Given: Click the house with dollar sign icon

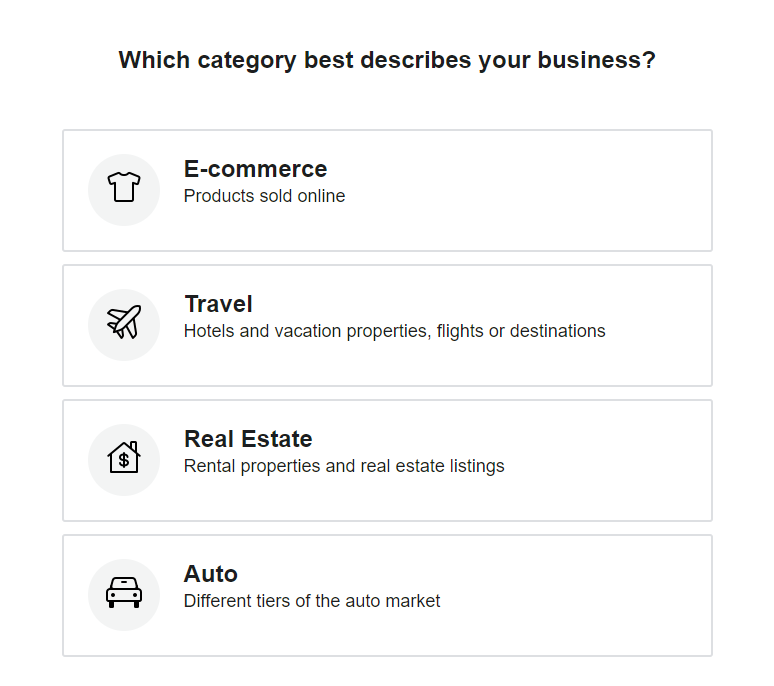Looking at the screenshot, I should click(x=124, y=458).
